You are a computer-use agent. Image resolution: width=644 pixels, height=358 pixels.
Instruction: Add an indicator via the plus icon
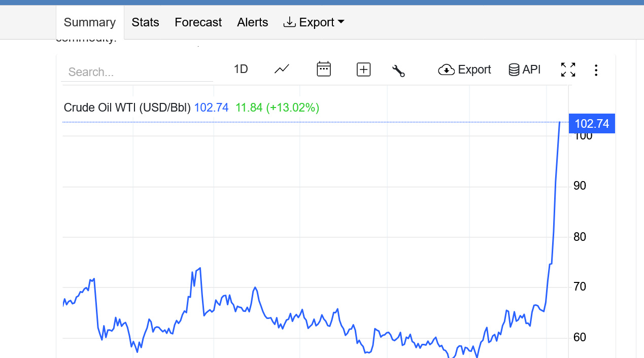tap(364, 69)
